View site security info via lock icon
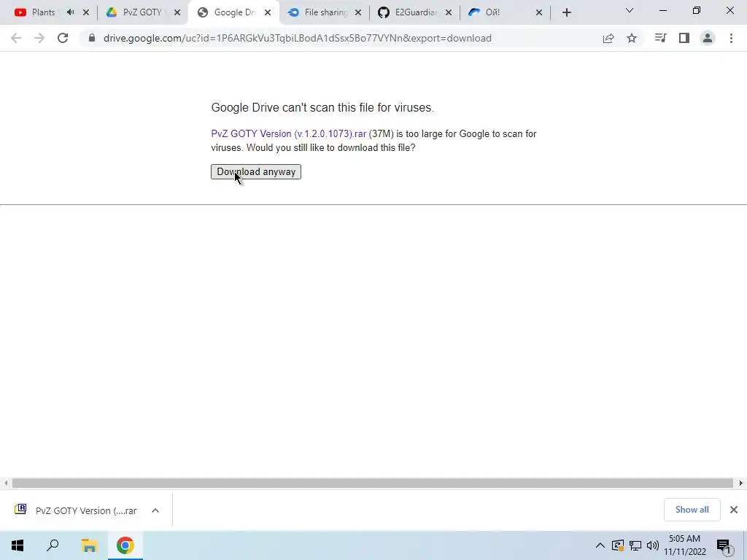 92,38
